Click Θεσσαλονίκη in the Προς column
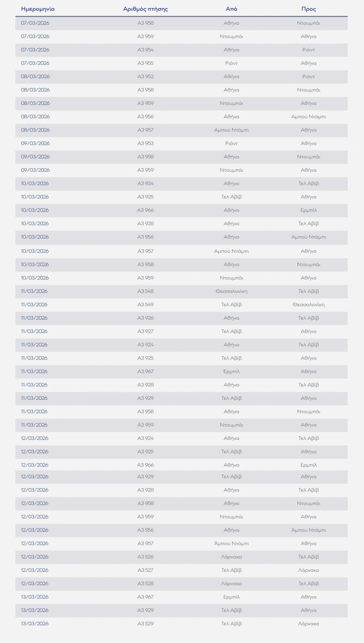Viewport: 364px width, 643px height. click(309, 305)
